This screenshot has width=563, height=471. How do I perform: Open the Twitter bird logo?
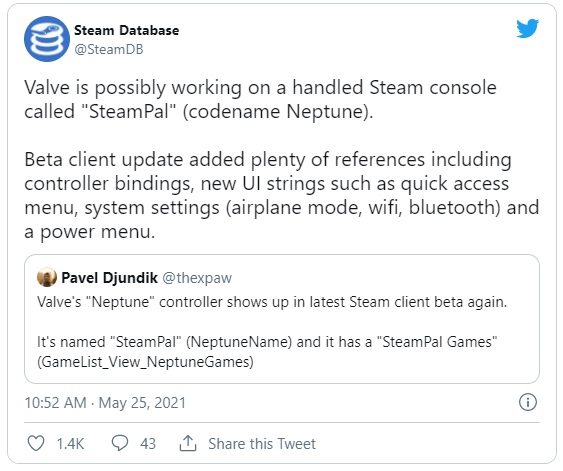click(x=527, y=28)
